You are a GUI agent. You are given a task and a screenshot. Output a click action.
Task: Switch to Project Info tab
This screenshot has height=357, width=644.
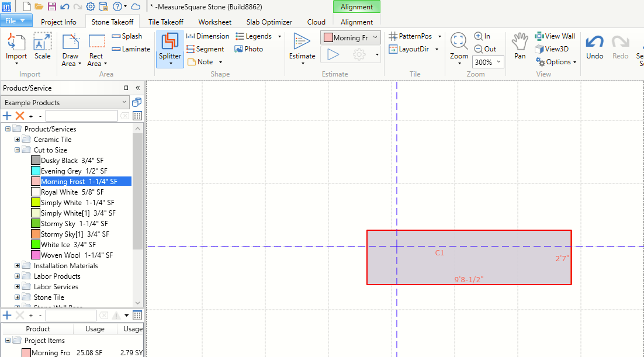coord(58,22)
